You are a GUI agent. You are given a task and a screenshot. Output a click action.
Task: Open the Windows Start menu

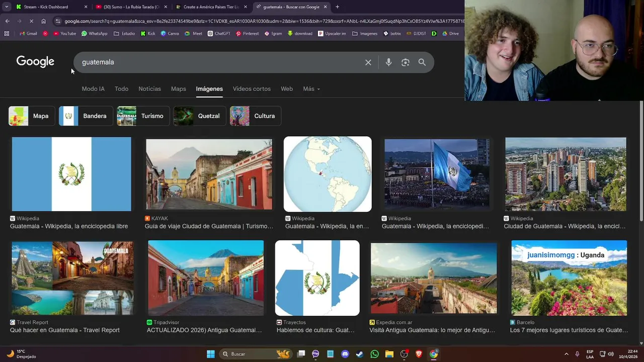211,354
